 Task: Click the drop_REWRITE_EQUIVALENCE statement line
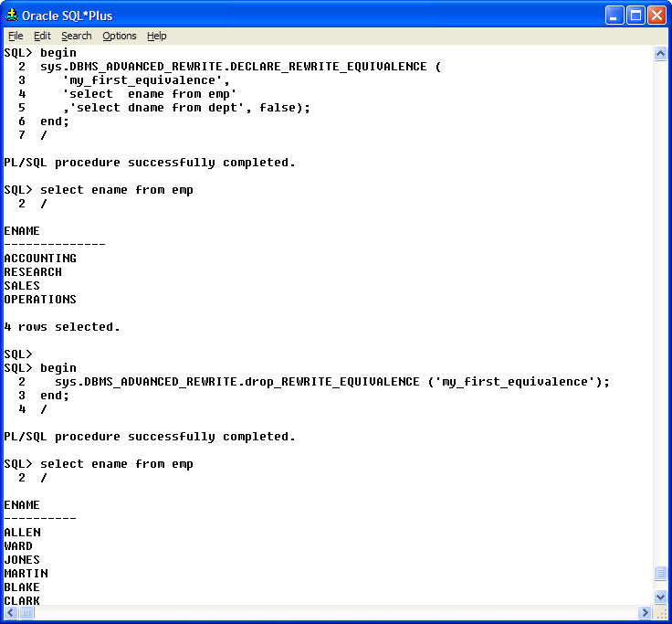pos(332,382)
